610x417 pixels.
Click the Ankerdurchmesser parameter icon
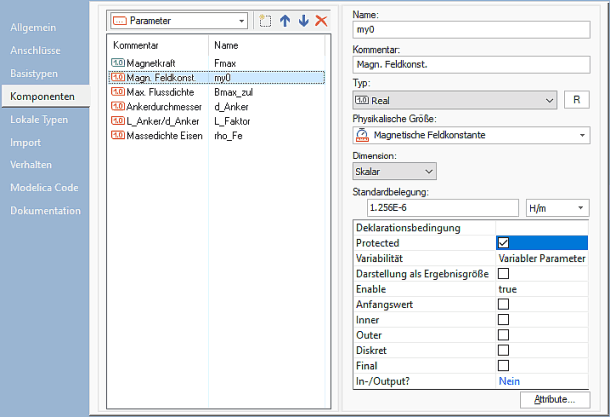pyautogui.click(x=118, y=106)
